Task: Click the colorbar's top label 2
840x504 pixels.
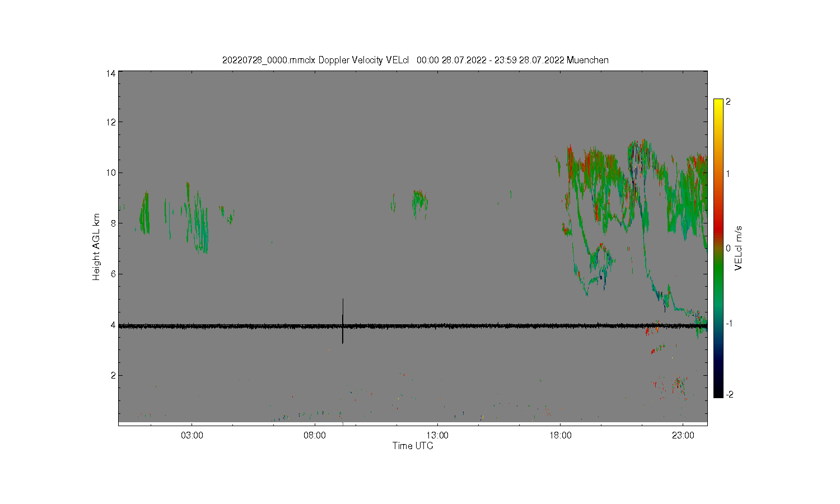Action: 728,102
